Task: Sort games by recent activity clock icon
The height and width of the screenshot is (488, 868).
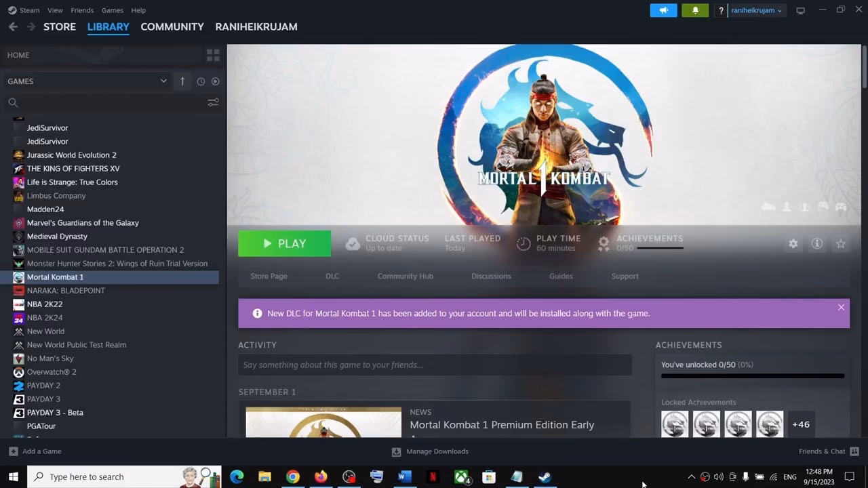Action: coord(201,81)
